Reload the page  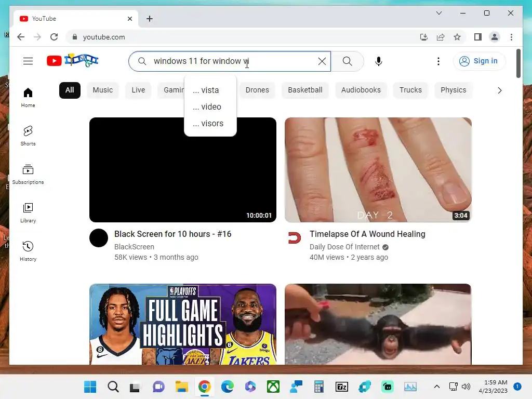[x=54, y=37]
